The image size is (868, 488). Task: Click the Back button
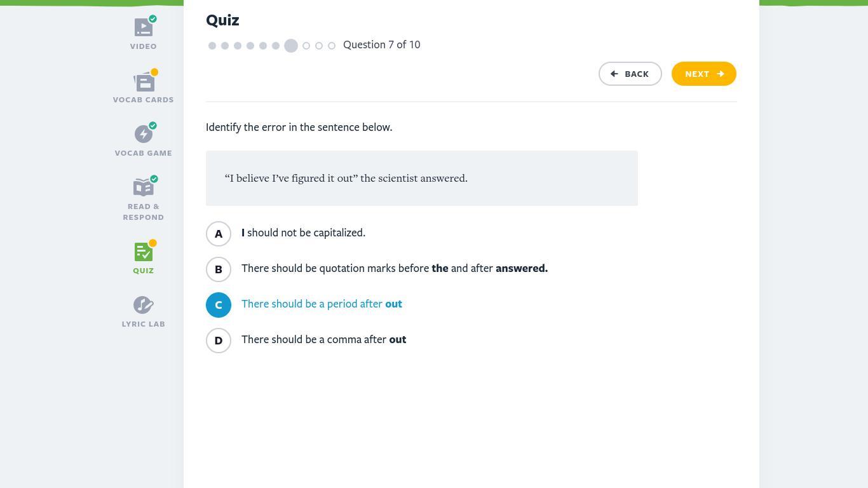click(x=630, y=74)
